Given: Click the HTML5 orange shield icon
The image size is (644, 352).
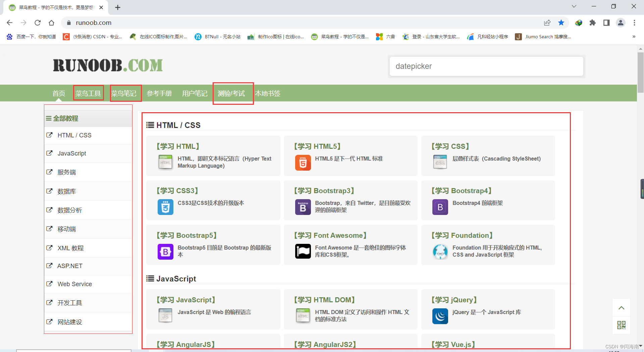Looking at the screenshot, I should click(x=303, y=163).
